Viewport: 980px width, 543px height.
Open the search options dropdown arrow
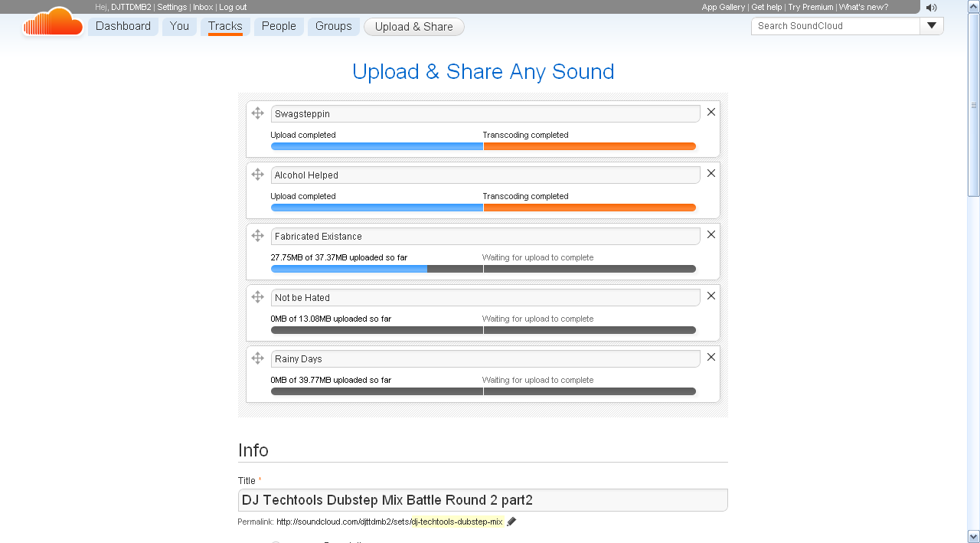[x=932, y=25]
